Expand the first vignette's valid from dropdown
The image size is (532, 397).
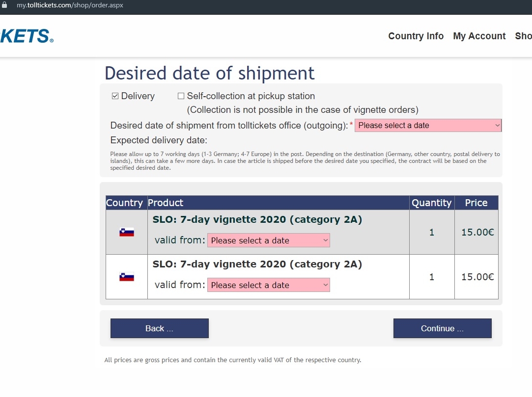click(268, 240)
